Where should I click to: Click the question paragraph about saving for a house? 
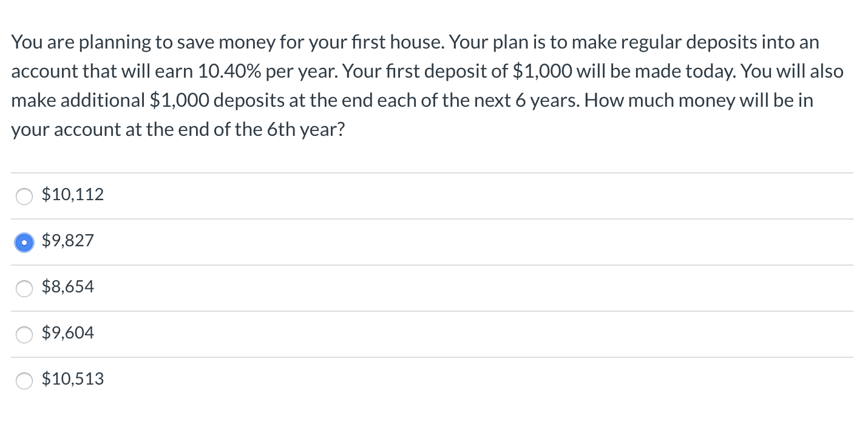425,85
